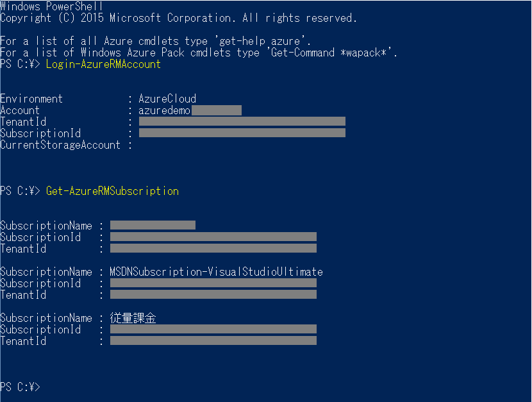
Task: Click the Copyright 2015 Microsoft Corporation line
Action: click(x=178, y=18)
